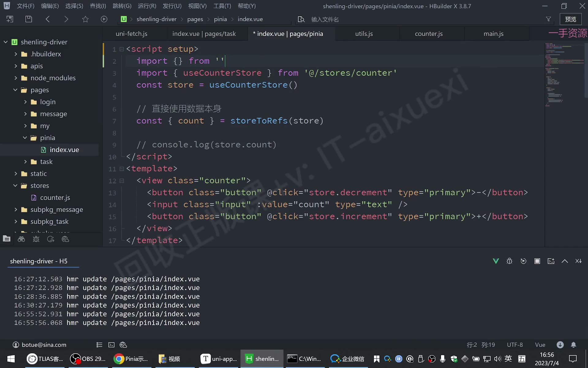The height and width of the screenshot is (368, 588).
Task: Click the download arrow status bar icon
Action: pyautogui.click(x=560, y=345)
